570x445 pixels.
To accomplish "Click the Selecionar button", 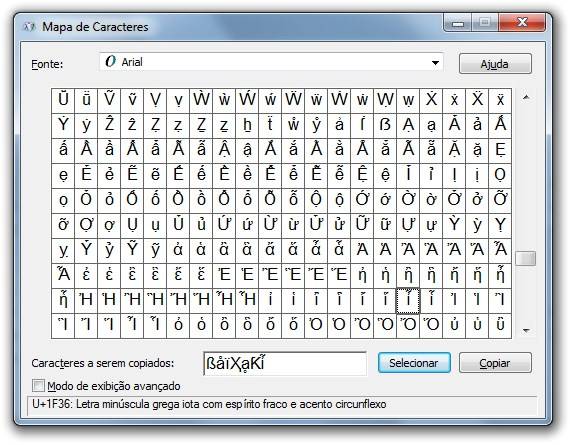I will [414, 362].
